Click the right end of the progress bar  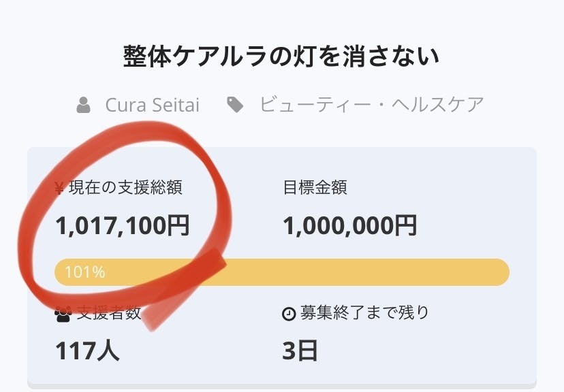pyautogui.click(x=501, y=272)
